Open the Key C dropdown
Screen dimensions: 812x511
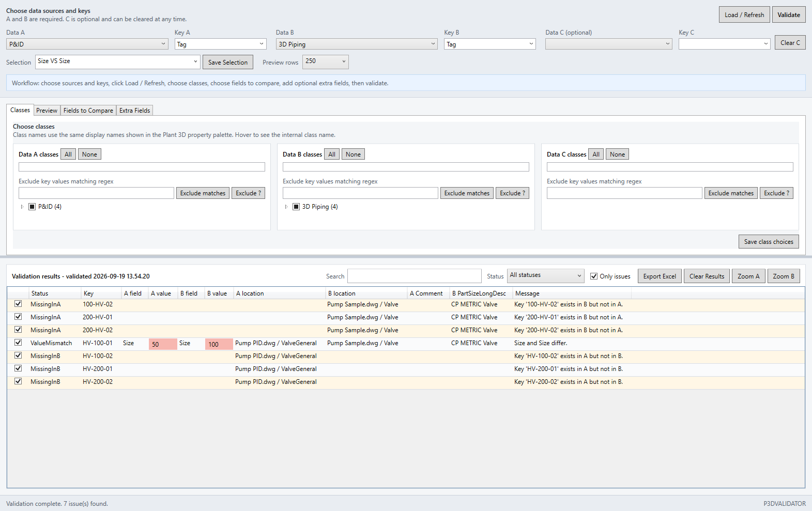(x=725, y=44)
